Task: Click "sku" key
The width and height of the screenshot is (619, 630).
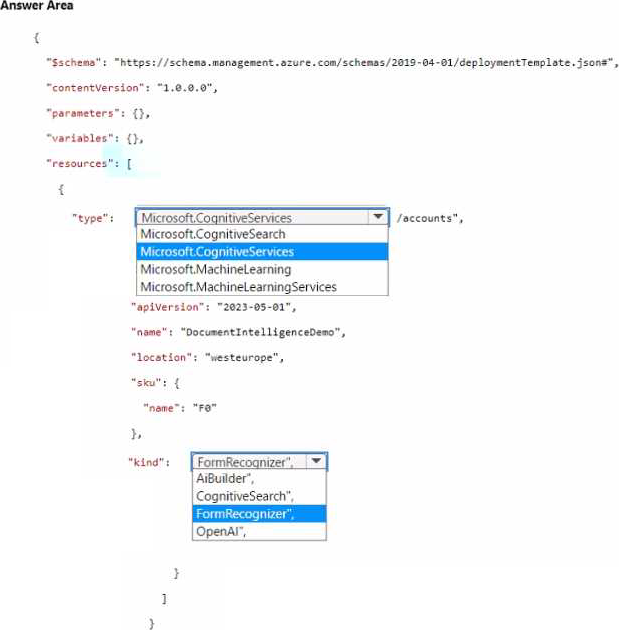Action: (146, 383)
